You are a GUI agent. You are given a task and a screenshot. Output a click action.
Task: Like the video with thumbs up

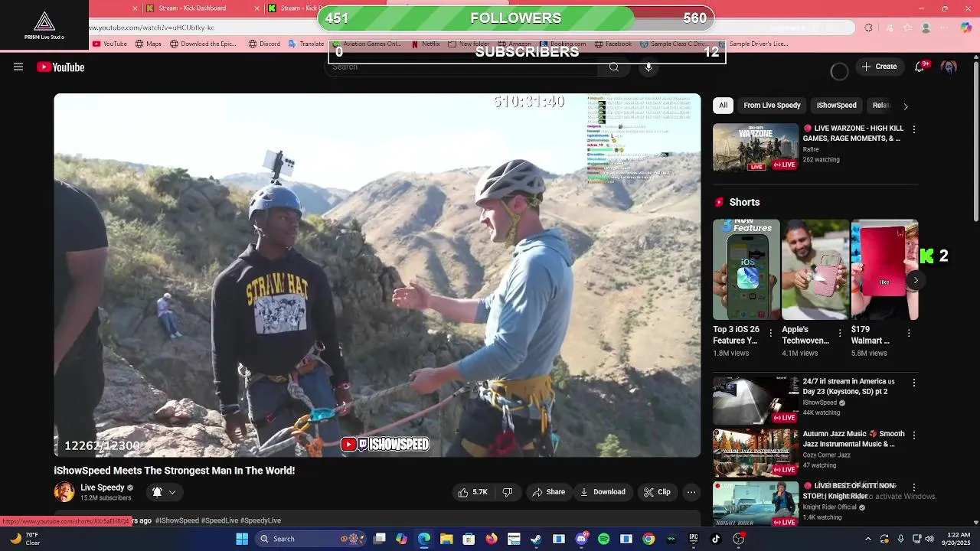tap(473, 492)
